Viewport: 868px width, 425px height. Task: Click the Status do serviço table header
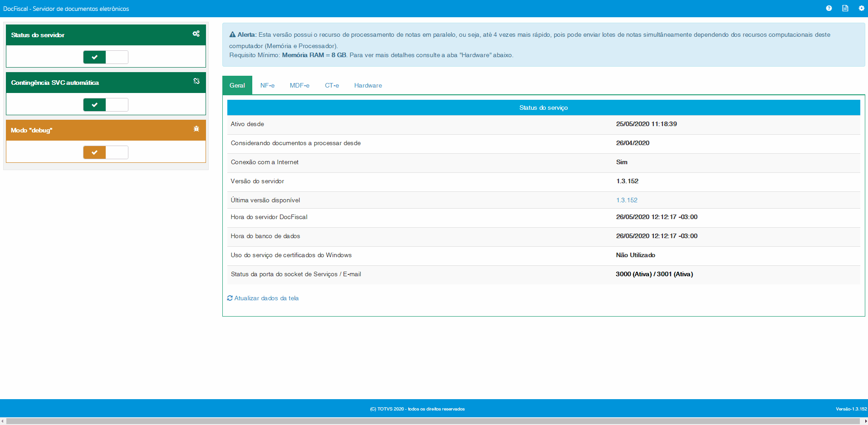(544, 107)
